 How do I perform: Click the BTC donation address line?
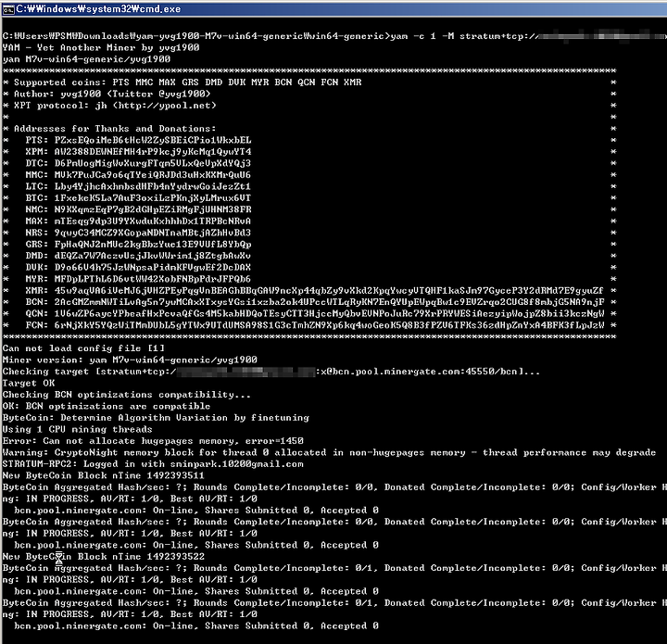tap(138, 197)
